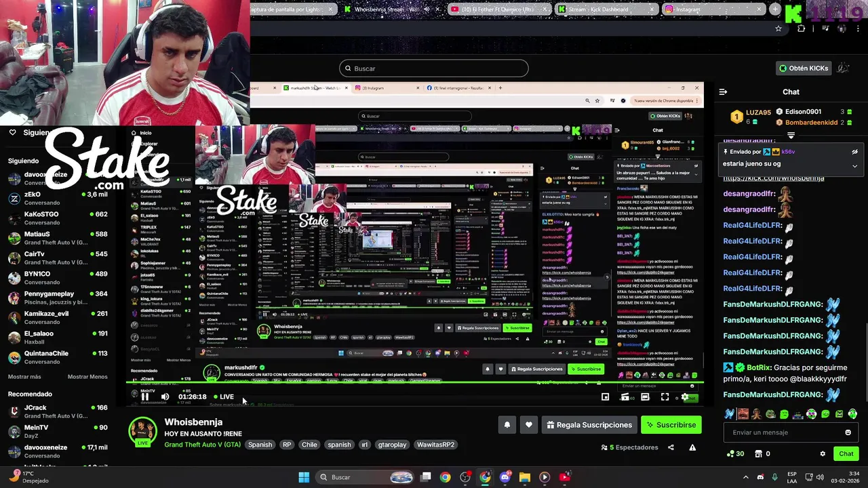Switch to theater mode in player
The width and height of the screenshot is (868, 488).
click(x=645, y=397)
